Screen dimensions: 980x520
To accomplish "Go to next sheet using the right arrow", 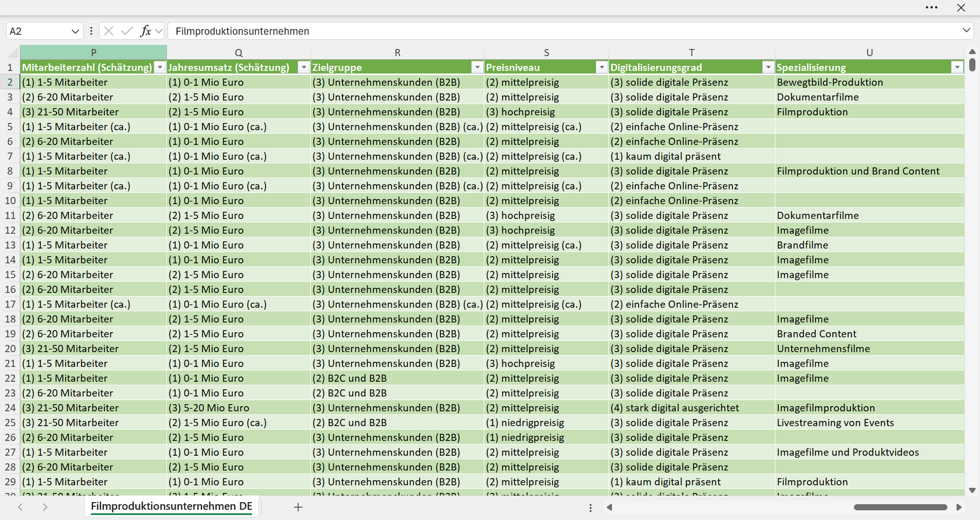I will point(45,507).
